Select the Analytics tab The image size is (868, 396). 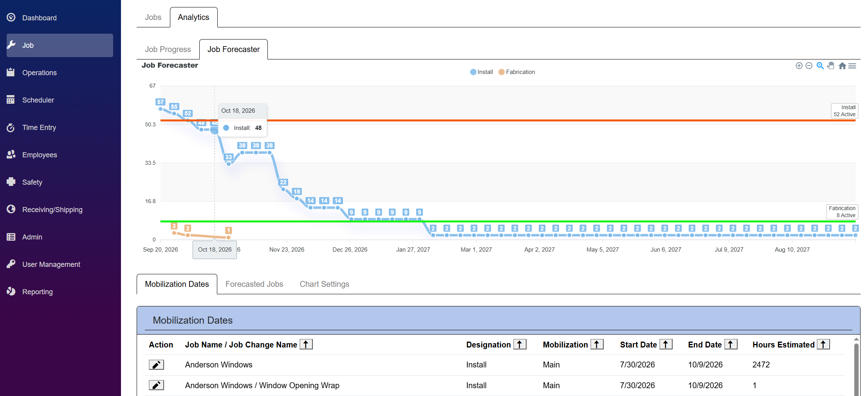[x=193, y=17]
